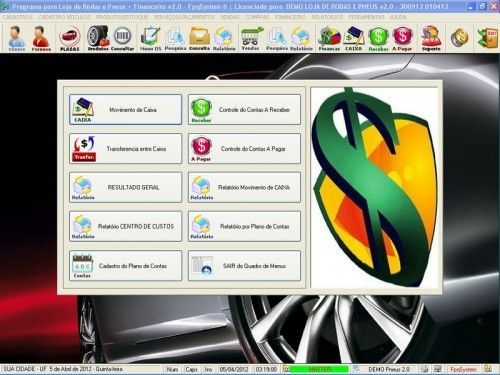Open Movimento de Caixa button
The height and width of the screenshot is (375, 500).
coord(126,110)
